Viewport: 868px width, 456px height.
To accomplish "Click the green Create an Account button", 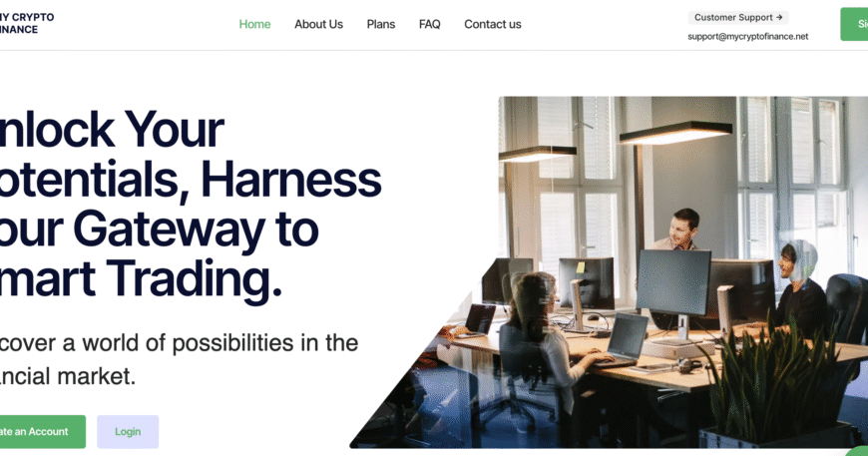I will click(x=43, y=432).
